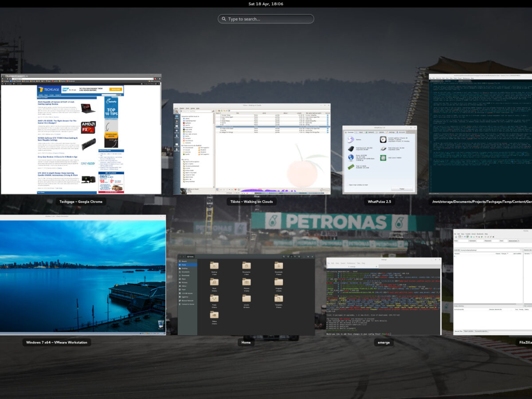Click the search magnifier in the Files window toolbar
Image resolution: width=532 pixels, height=399 pixels.
(x=284, y=257)
